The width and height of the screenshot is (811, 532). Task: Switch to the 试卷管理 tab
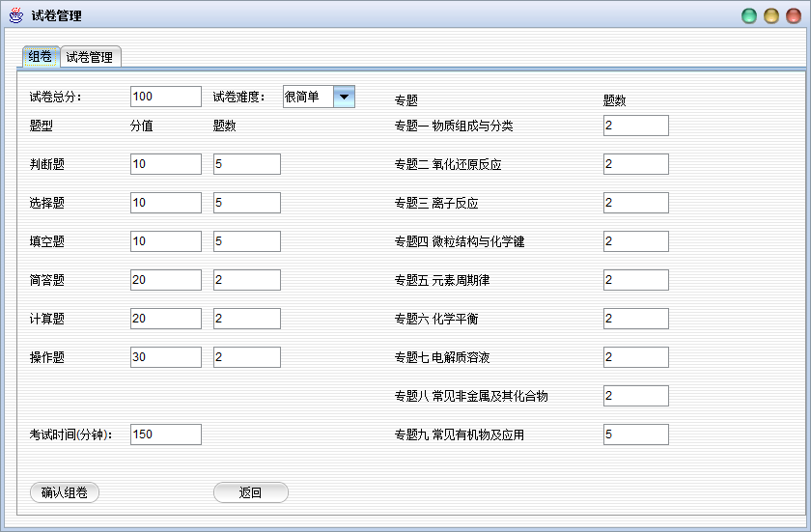click(90, 57)
